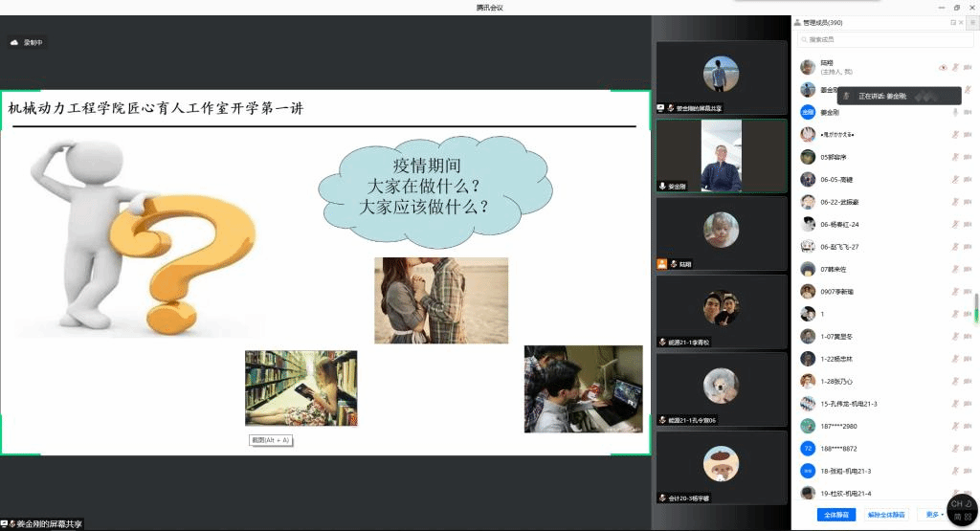Click the 搜索成员 search field
The height and width of the screenshot is (531, 980).
[871, 39]
